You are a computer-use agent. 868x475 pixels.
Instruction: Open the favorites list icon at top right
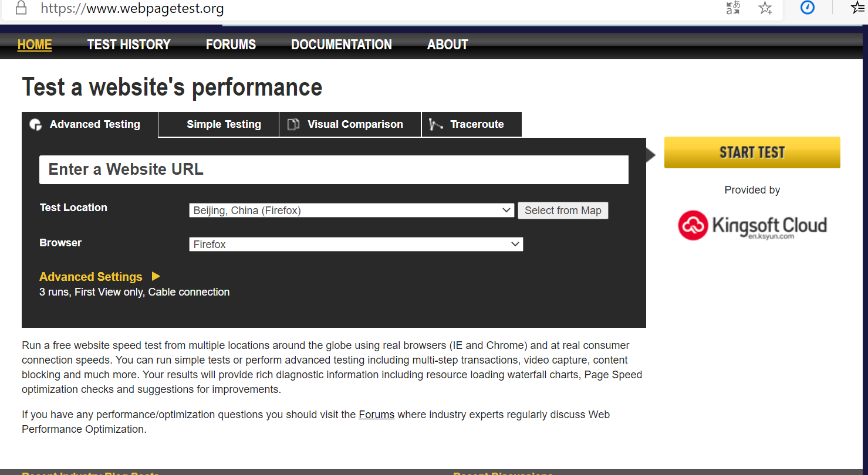coord(856,8)
